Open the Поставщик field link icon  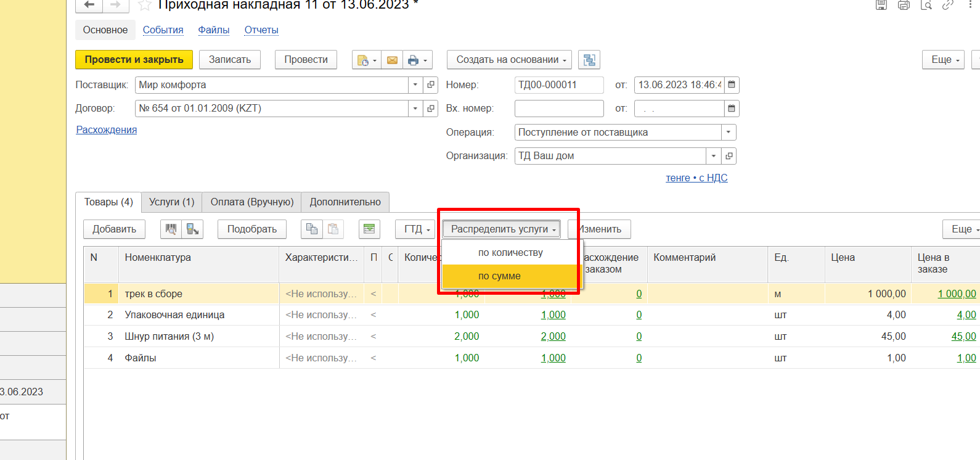(431, 85)
